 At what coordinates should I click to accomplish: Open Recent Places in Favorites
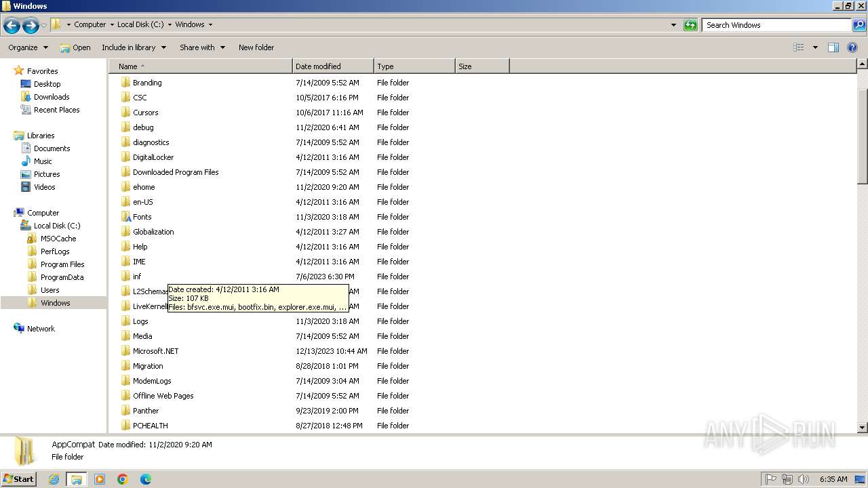coord(56,110)
